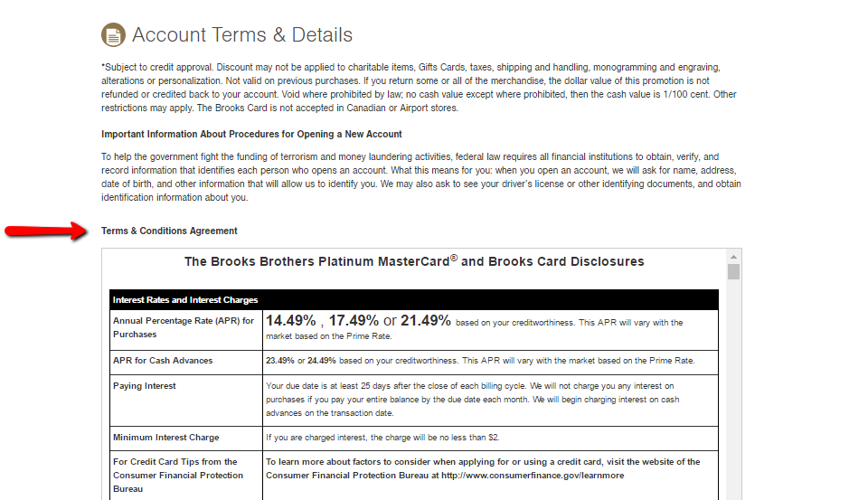
Task: Select the Brooks Brothers Platinum MasterCard disclosures title
Action: point(414,262)
